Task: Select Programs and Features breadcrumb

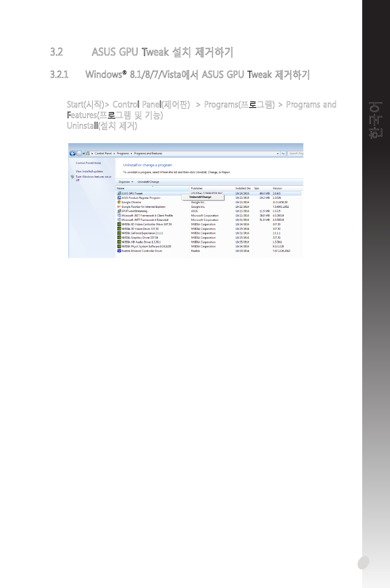Action: click(x=148, y=154)
